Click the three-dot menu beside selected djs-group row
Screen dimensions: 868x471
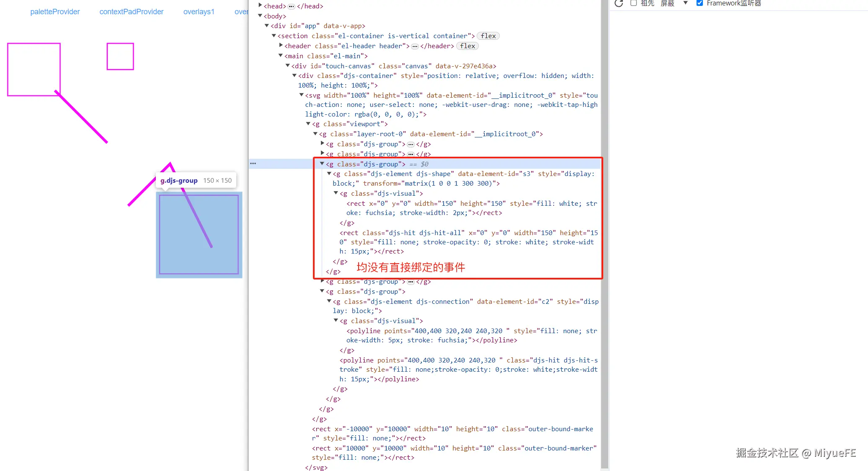pos(253,164)
